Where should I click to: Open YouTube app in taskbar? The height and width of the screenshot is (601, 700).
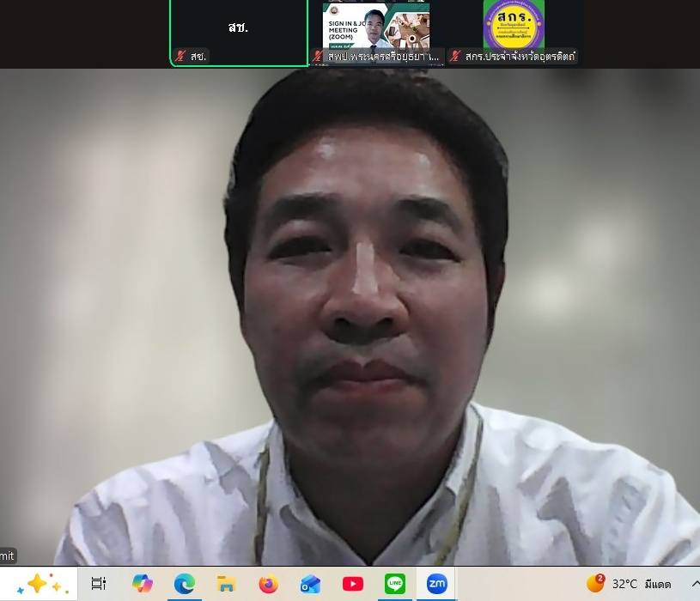point(352,584)
